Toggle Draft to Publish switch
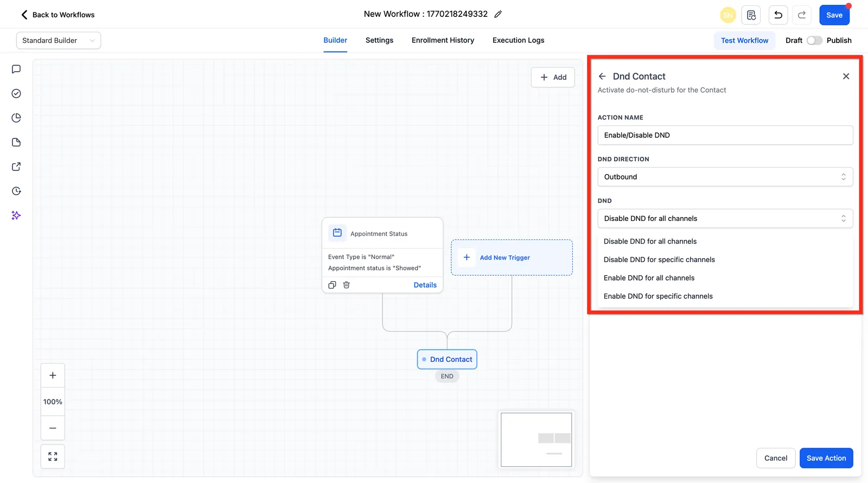Viewport: 868px width, 483px height. point(814,41)
